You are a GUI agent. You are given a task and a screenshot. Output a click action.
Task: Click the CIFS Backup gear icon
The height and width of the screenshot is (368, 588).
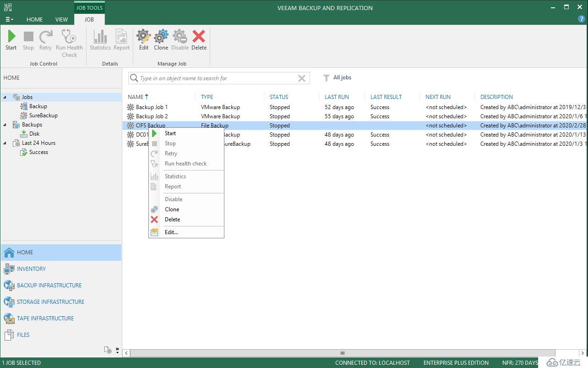tap(131, 126)
